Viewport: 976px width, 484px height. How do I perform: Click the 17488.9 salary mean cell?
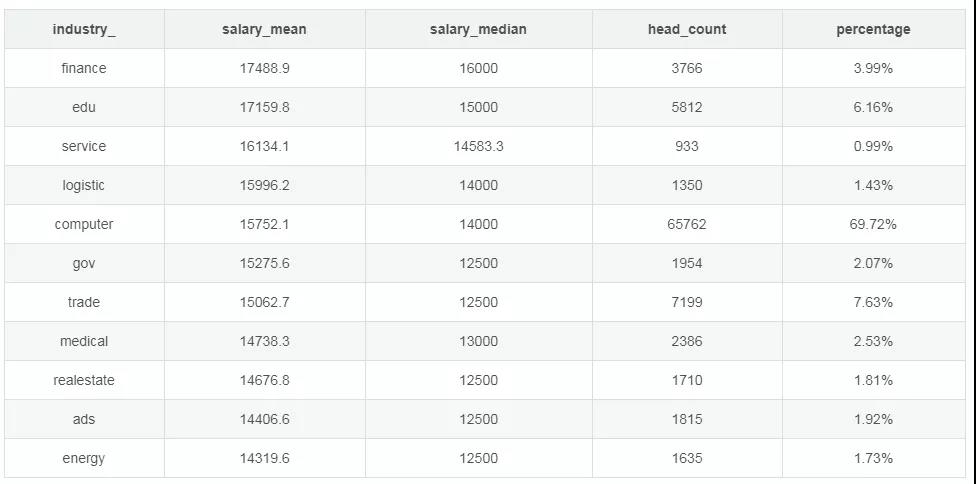tap(264, 68)
